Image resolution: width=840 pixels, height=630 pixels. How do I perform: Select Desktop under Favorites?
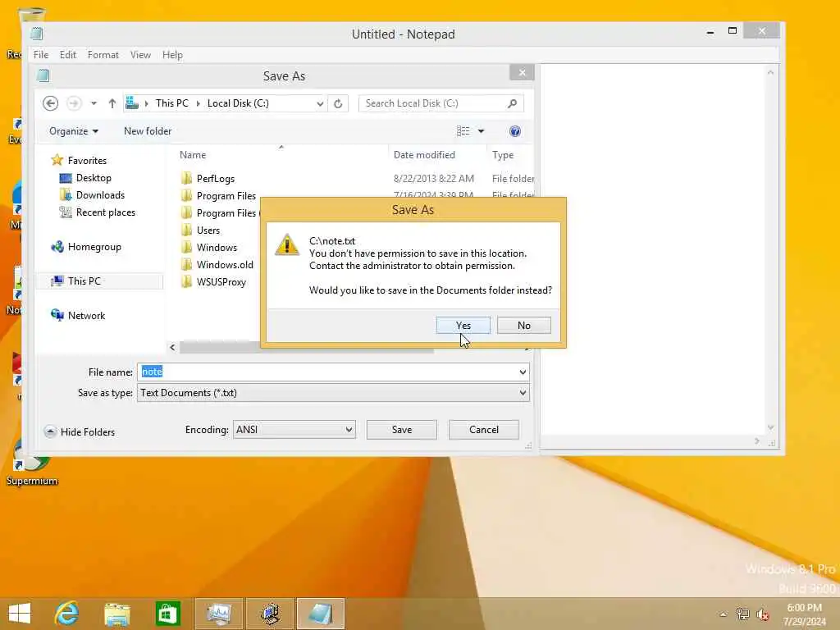coord(94,178)
